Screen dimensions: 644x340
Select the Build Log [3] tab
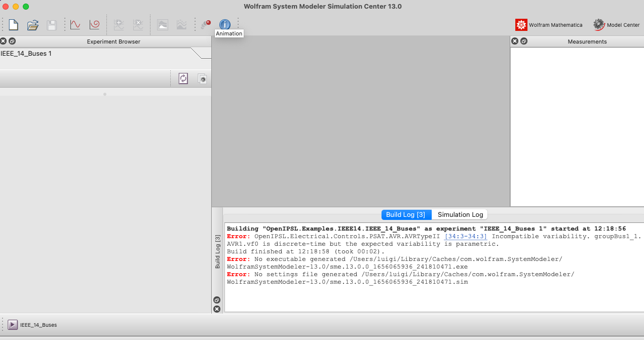(x=406, y=214)
